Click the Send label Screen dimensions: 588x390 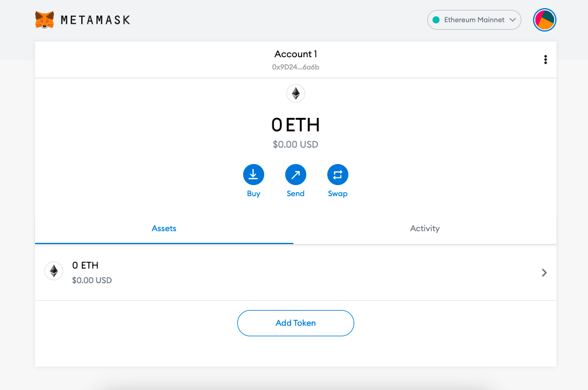tap(296, 194)
